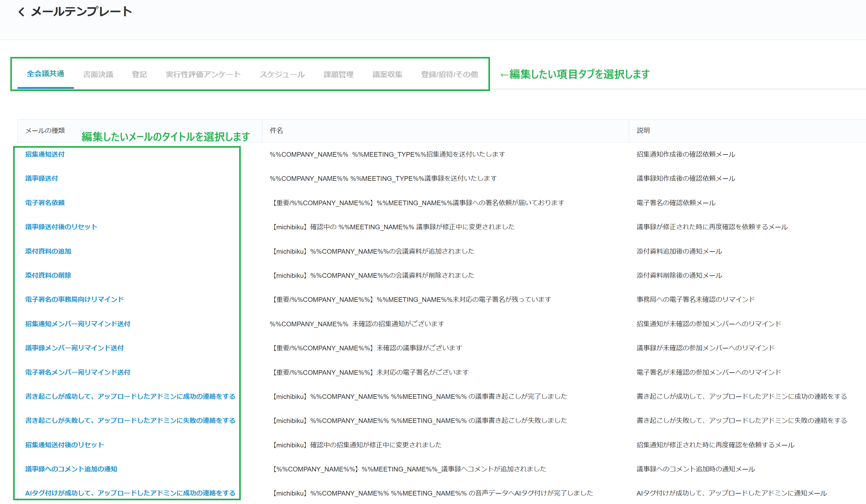Open the 議事録送付後のリセット template

[61, 227]
